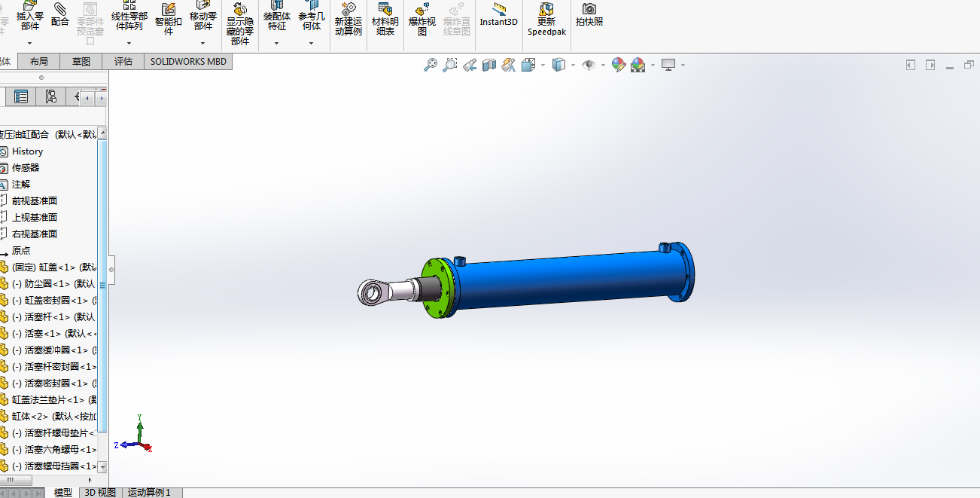Switch to the Sketch (草图) tab
The height and width of the screenshot is (498, 980).
81,62
